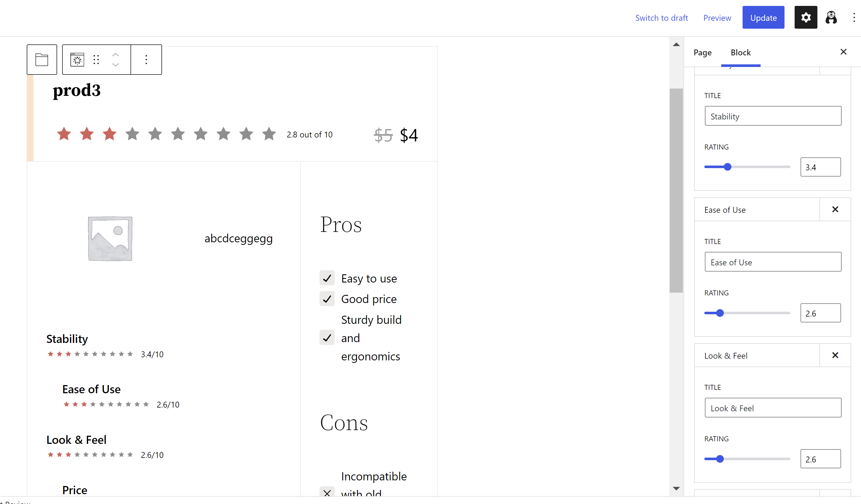
Task: Remove the Ease of Use section
Action: [835, 209]
